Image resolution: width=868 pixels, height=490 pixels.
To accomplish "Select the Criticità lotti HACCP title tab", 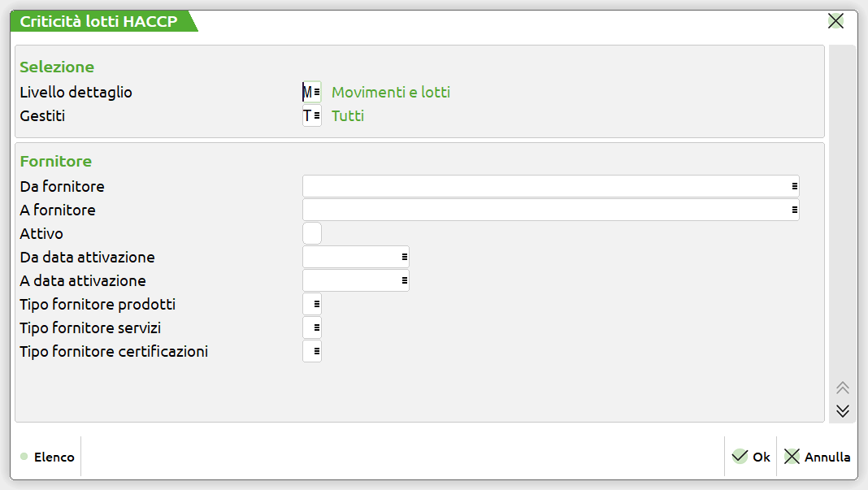I will (101, 22).
